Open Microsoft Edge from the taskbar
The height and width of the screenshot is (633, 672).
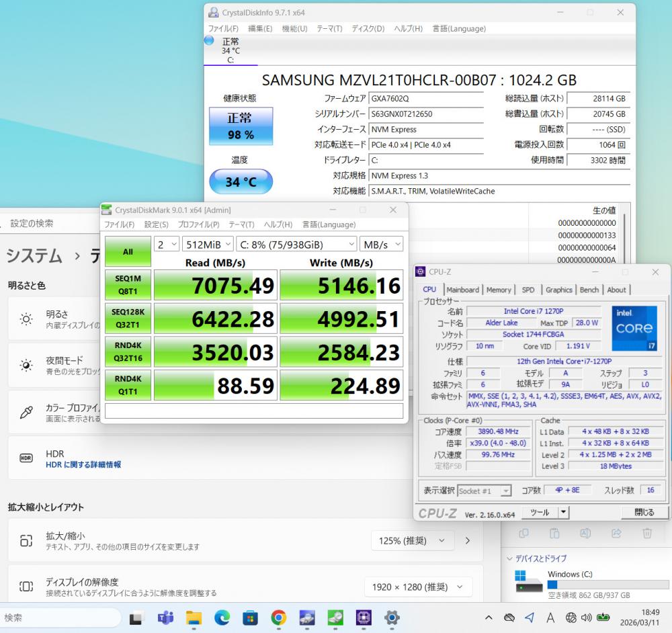[x=222, y=618]
